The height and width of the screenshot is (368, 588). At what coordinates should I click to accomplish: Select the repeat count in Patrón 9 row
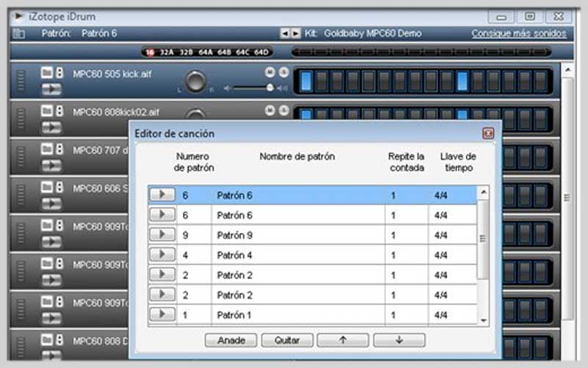coord(406,235)
